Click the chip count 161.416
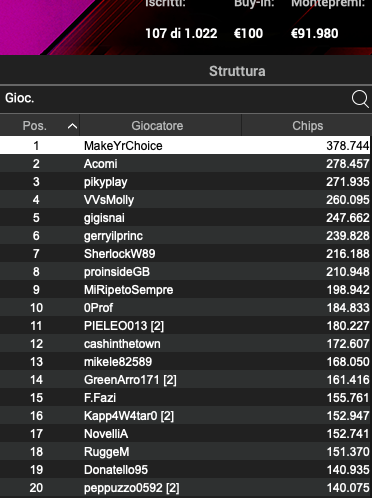Image resolution: width=372 pixels, height=498 pixels. coord(348,379)
